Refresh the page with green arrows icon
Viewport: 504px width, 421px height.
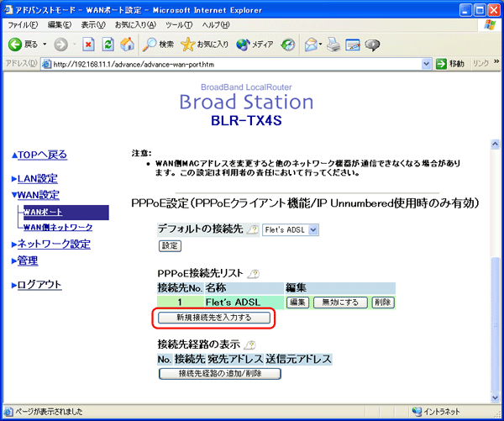[x=108, y=45]
